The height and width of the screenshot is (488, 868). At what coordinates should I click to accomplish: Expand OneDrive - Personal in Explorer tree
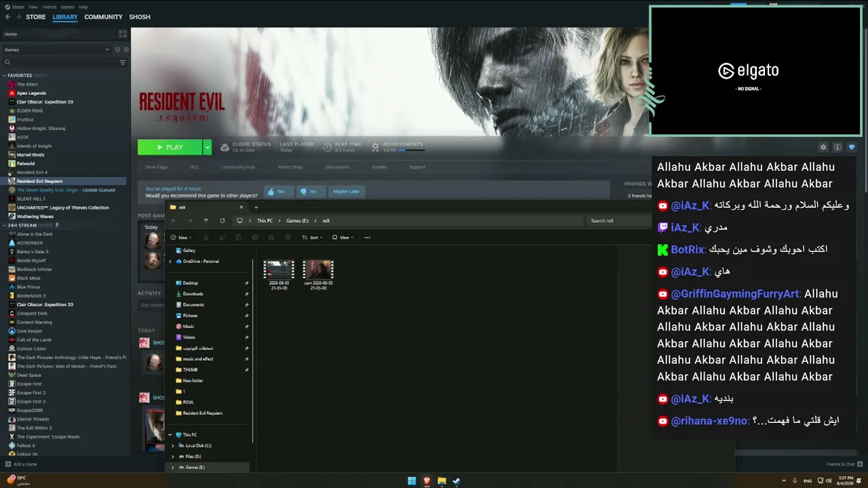pyautogui.click(x=170, y=262)
